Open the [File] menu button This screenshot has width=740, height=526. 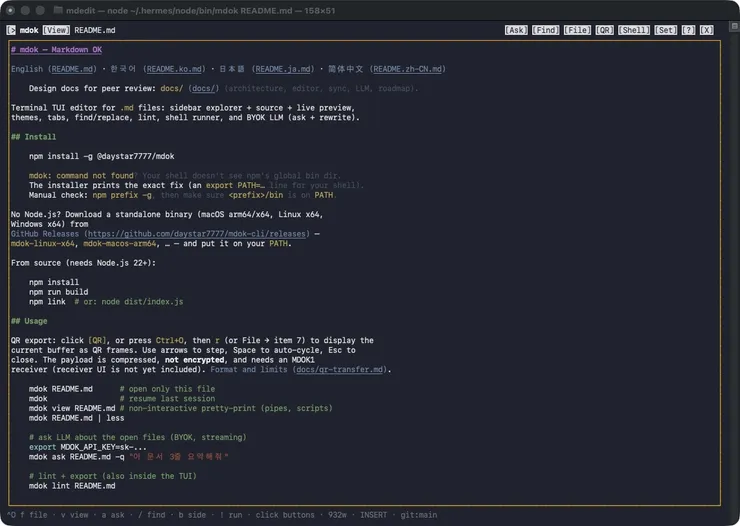[577, 30]
